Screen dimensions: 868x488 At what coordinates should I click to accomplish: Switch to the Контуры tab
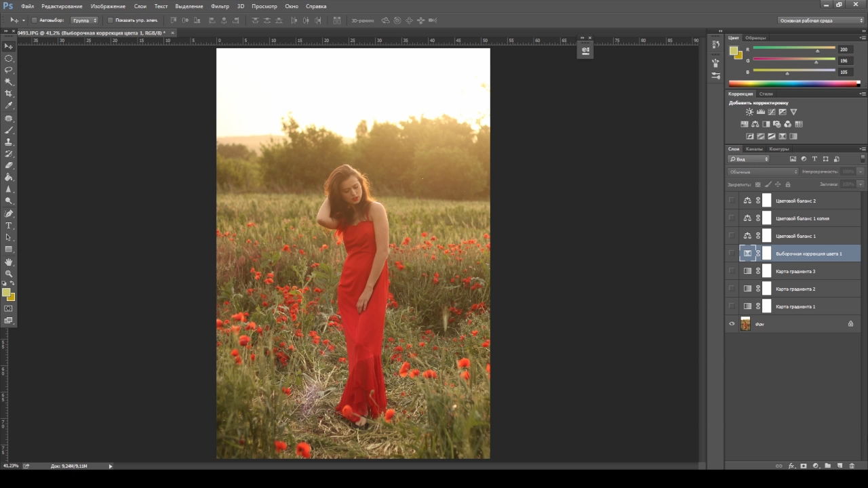779,148
